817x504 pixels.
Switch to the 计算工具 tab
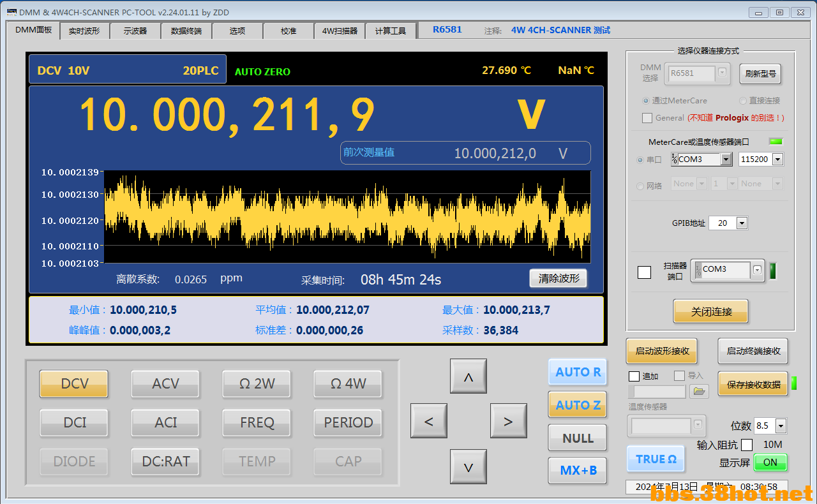point(391,31)
